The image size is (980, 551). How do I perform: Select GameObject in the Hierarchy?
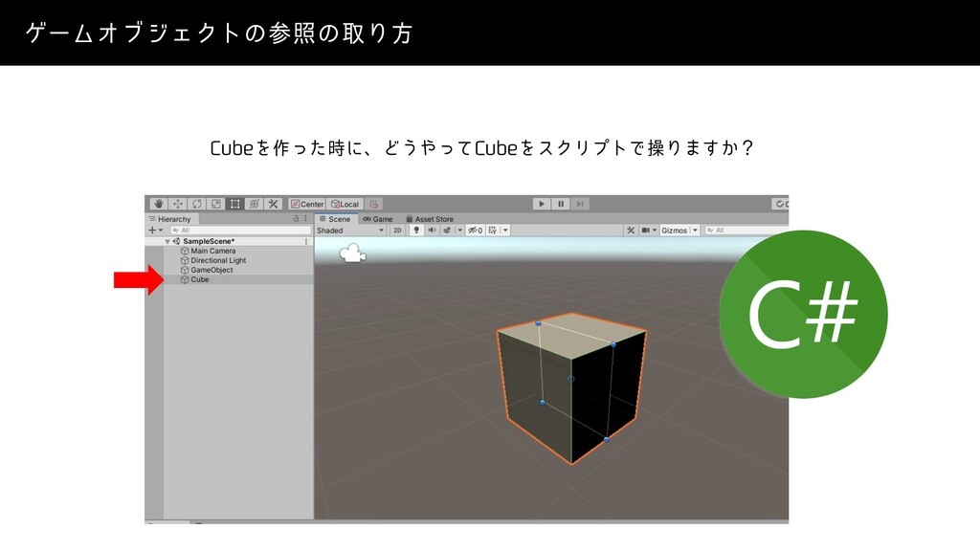[x=212, y=270]
